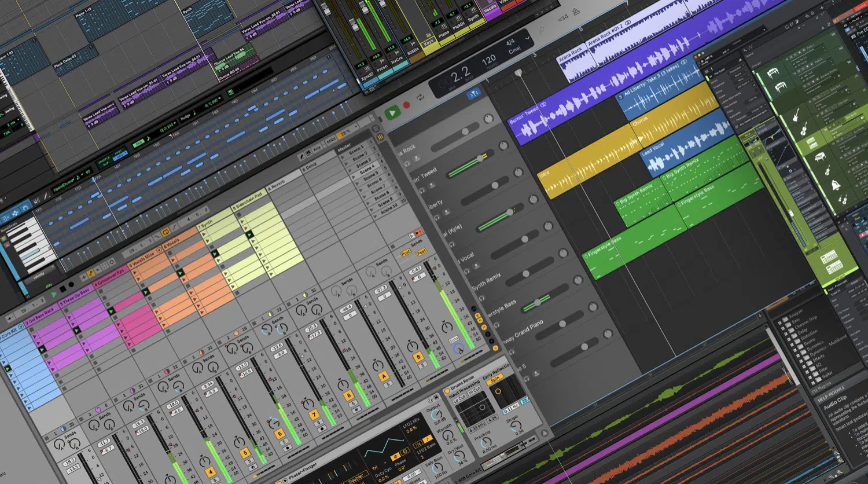Toggle track 5 activator button

pyautogui.click(x=244, y=453)
